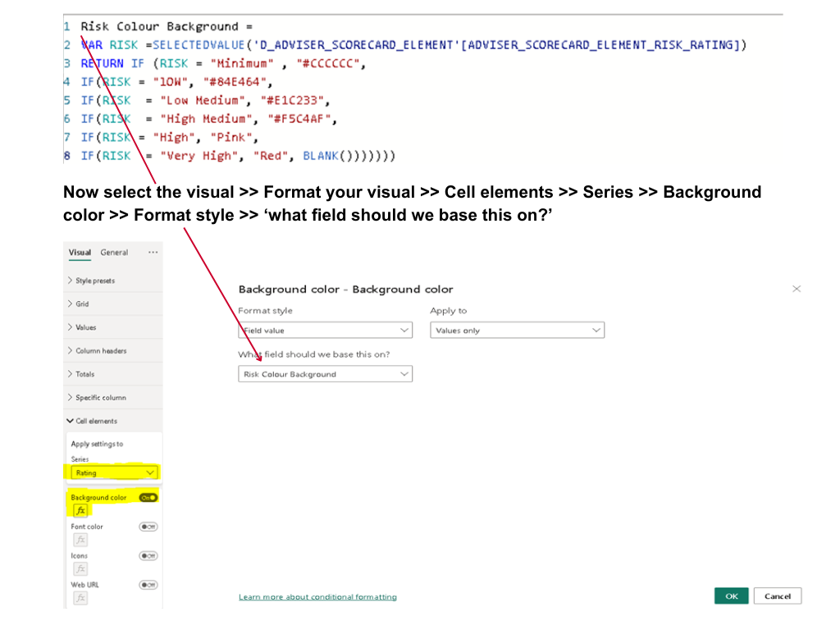840x630 pixels.
Task: Open the Format style dropdown
Action: pos(325,331)
